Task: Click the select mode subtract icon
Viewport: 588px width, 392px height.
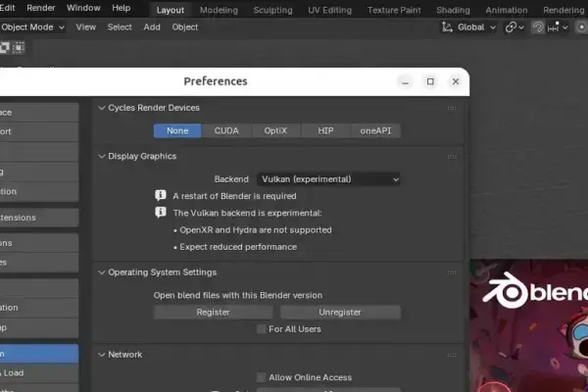Action: click(4, 48)
